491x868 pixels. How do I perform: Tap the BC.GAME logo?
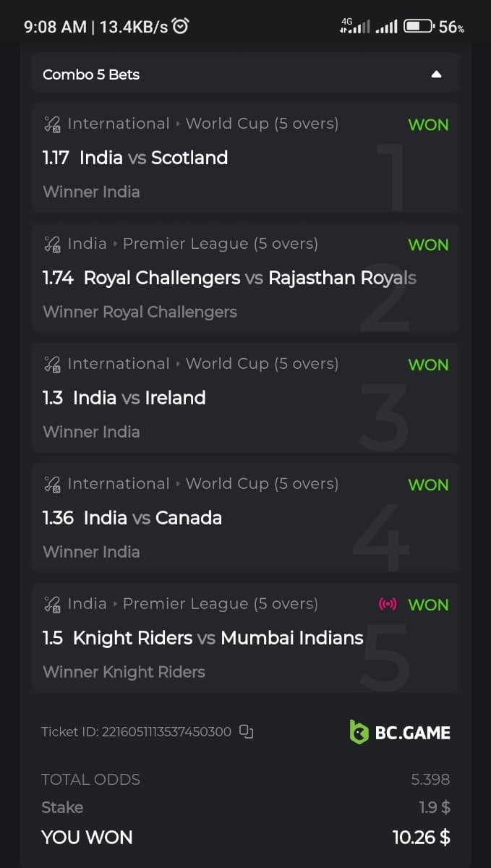[400, 732]
